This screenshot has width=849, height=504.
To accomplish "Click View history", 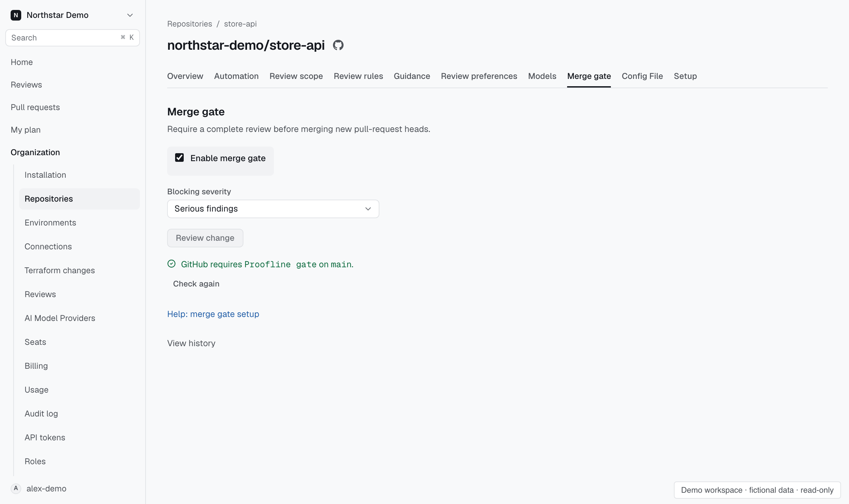I will click(191, 344).
